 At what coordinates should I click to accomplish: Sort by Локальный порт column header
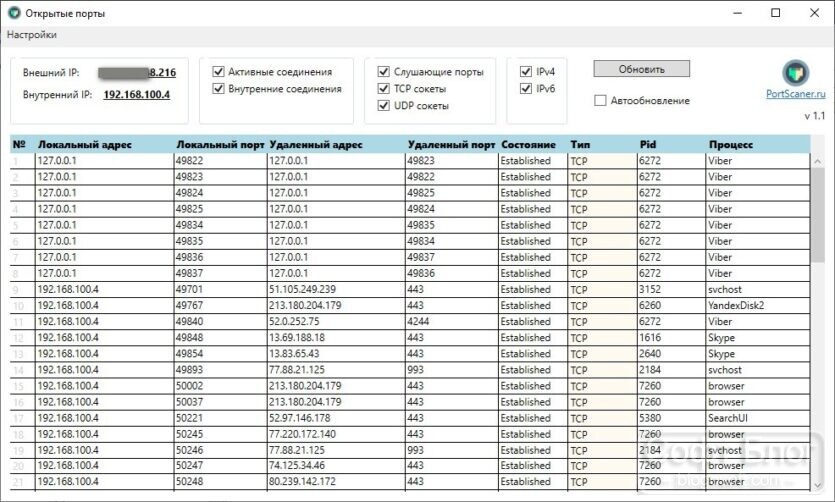[x=220, y=144]
